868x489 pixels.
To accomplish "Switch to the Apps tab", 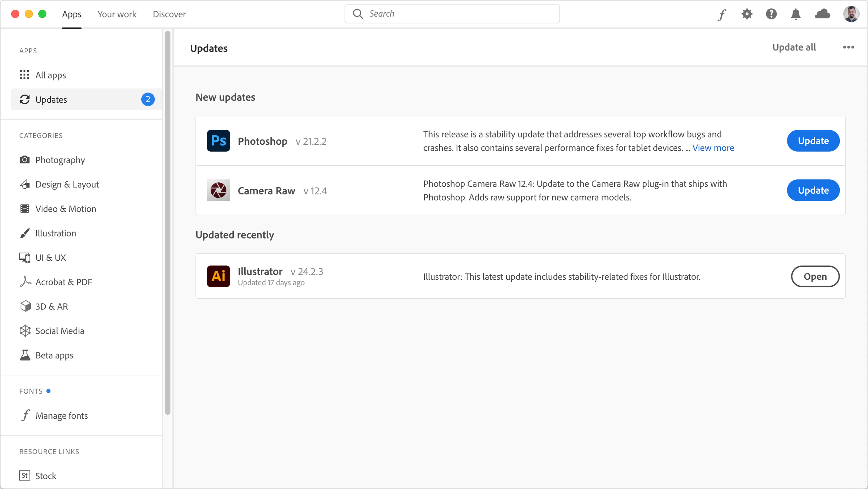I will click(x=72, y=14).
